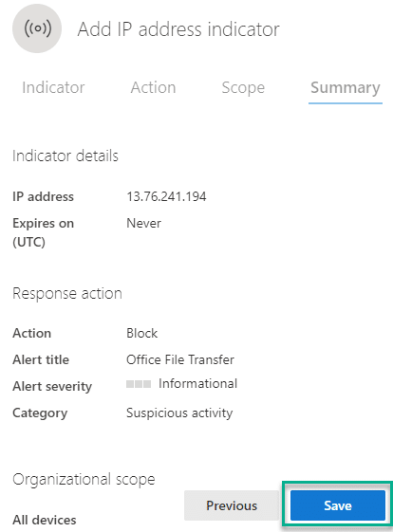Screen dimensions: 393x532
Task: Click the Previous button
Action: point(232,505)
